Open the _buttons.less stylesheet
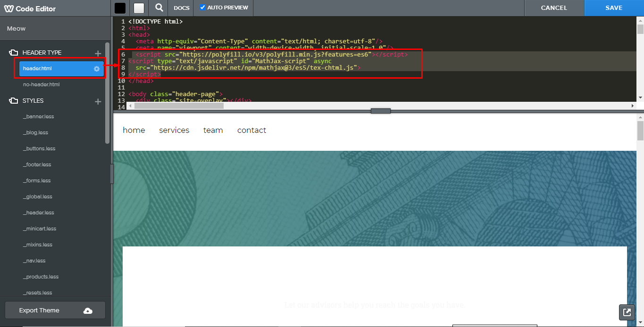The height and width of the screenshot is (327, 644). coord(39,149)
